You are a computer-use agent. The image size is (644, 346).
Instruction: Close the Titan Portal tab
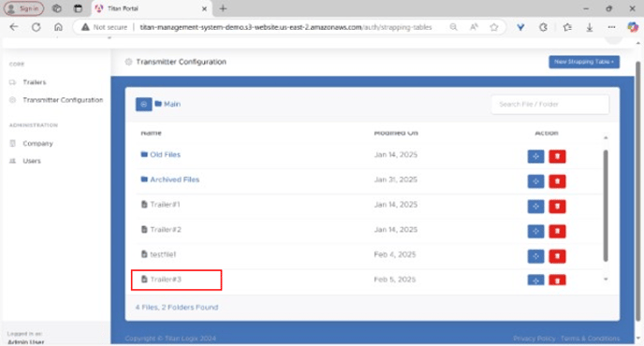(x=204, y=8)
